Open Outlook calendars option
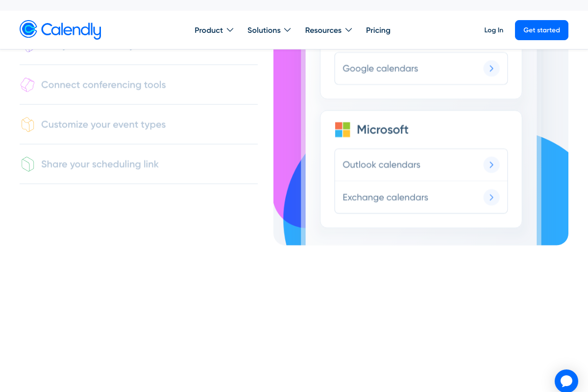588x392 pixels. pos(421,165)
